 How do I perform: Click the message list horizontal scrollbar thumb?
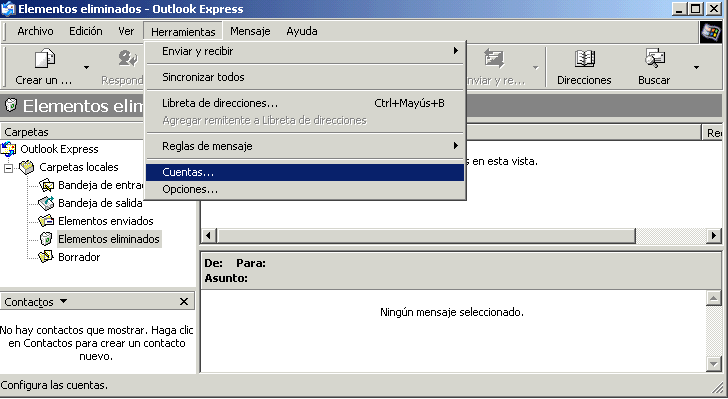pos(426,235)
